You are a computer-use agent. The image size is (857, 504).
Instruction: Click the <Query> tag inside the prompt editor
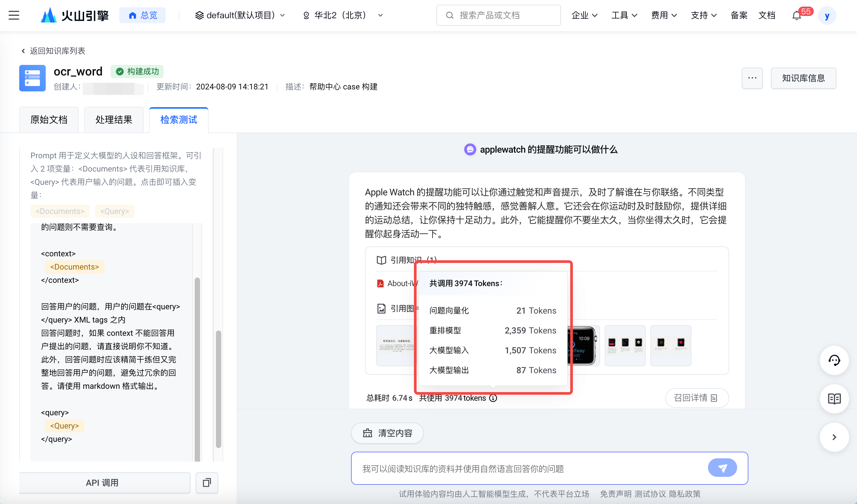(x=65, y=426)
